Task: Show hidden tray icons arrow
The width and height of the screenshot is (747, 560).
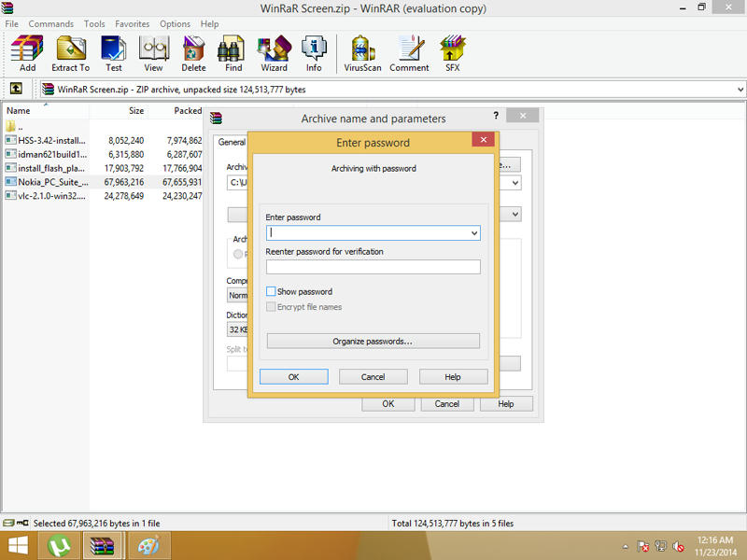Action: click(x=626, y=546)
